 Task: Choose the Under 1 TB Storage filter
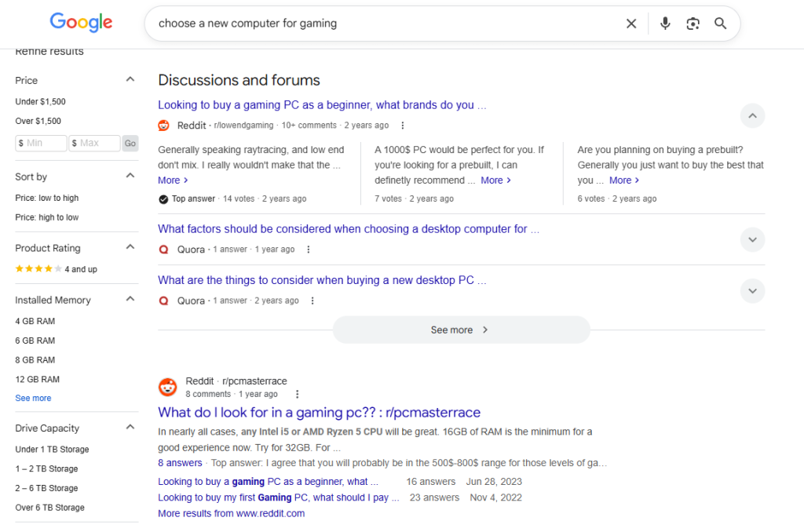point(52,450)
